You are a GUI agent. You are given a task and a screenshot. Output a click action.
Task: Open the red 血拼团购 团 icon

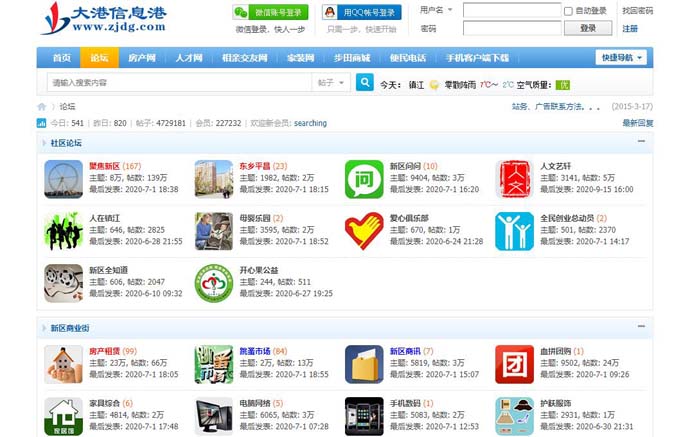point(514,364)
